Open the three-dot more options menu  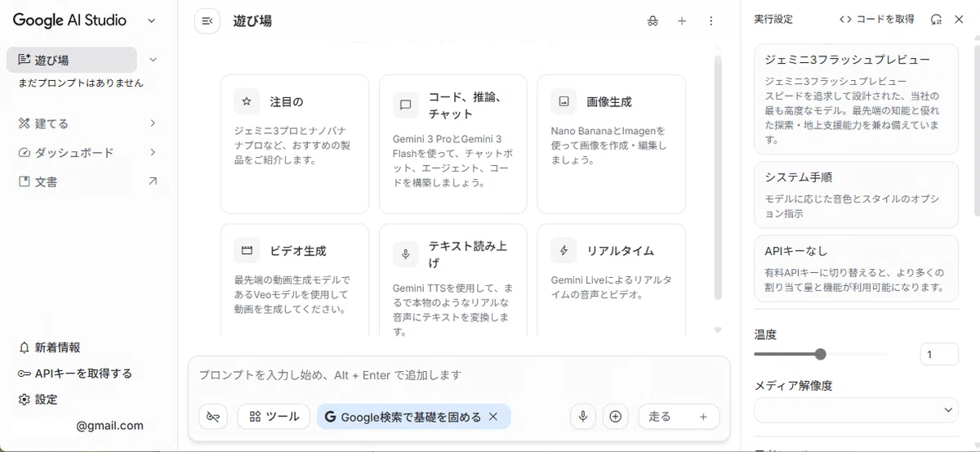(710, 21)
